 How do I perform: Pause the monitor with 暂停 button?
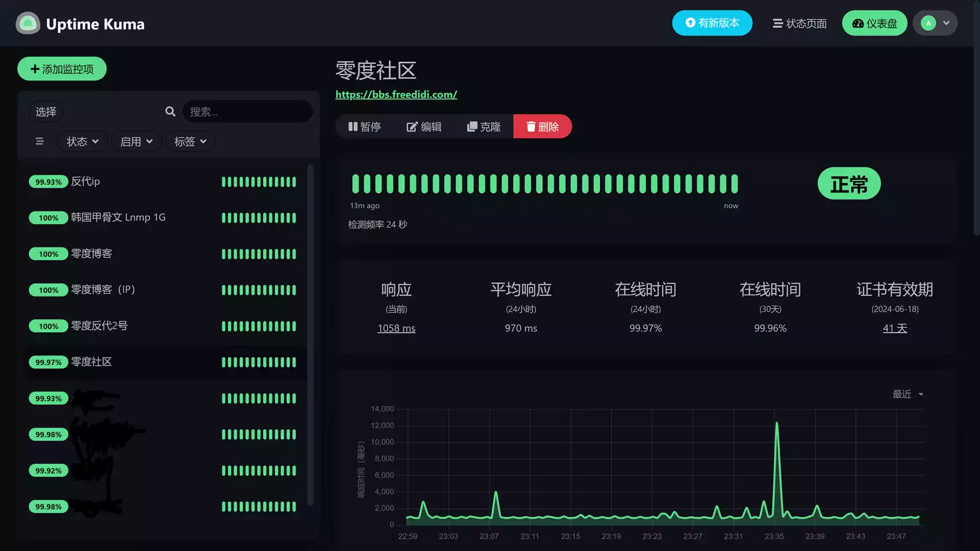pyautogui.click(x=365, y=127)
